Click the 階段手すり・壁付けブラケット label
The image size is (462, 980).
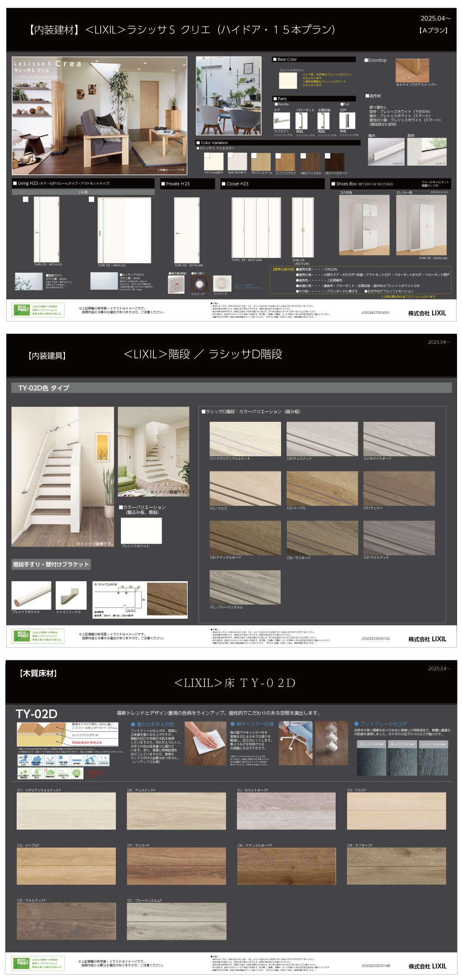(x=51, y=564)
